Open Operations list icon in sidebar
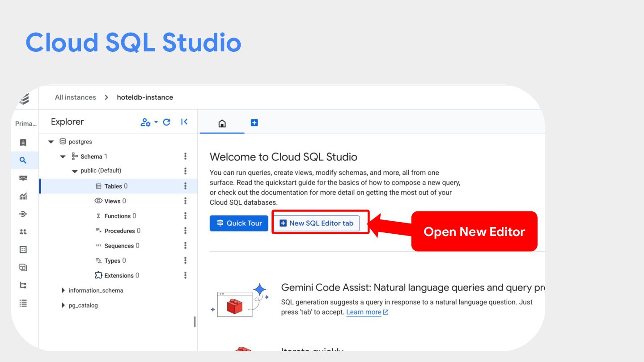This screenshot has width=644, height=362. click(x=23, y=303)
